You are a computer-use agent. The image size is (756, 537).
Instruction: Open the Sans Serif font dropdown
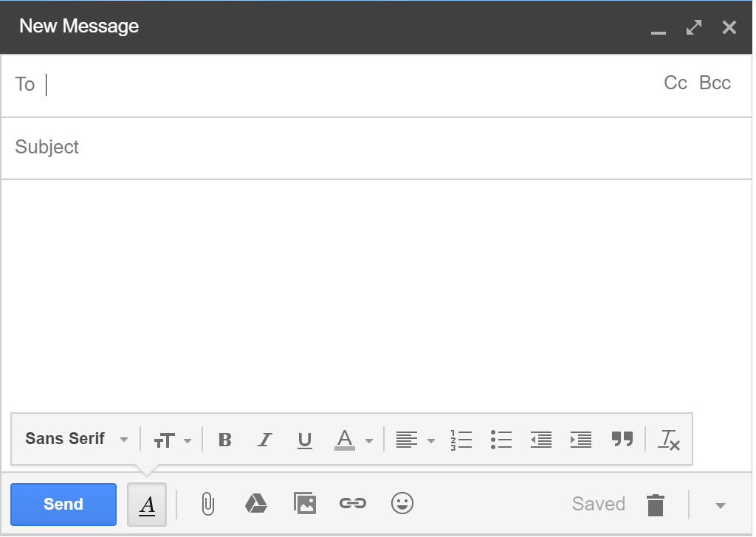tap(76, 439)
